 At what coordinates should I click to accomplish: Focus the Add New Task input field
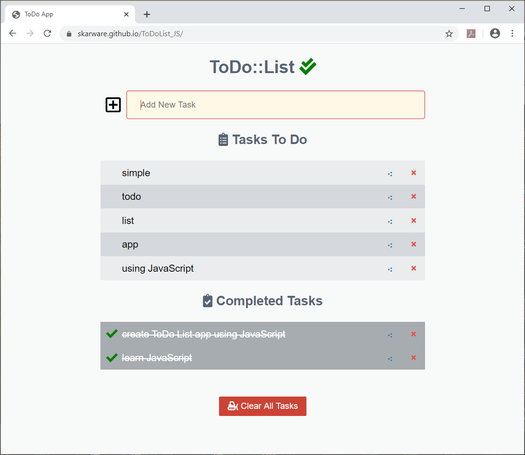click(276, 105)
